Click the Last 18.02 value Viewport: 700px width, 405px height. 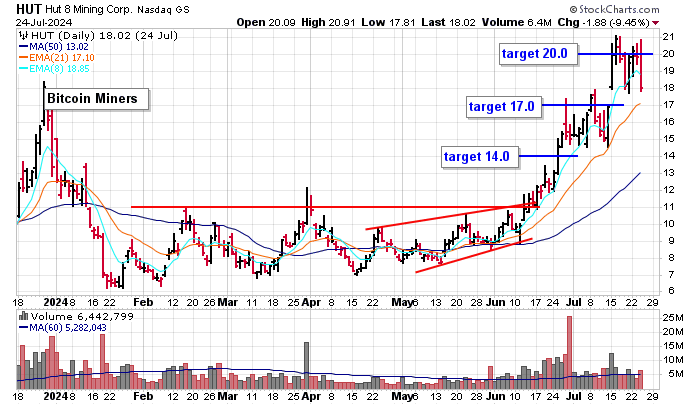448,22
